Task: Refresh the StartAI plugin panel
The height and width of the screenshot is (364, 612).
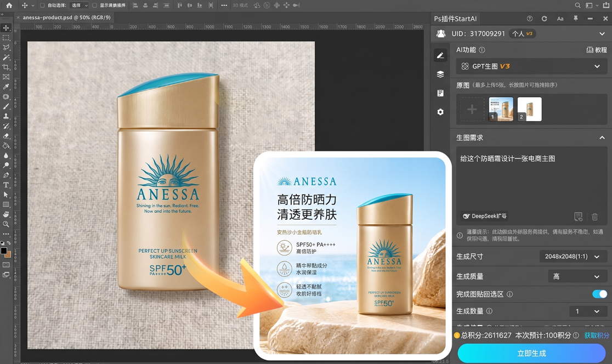Action: point(544,18)
